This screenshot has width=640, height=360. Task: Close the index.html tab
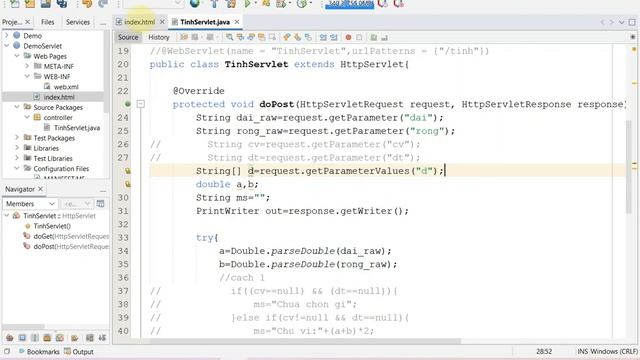point(162,22)
